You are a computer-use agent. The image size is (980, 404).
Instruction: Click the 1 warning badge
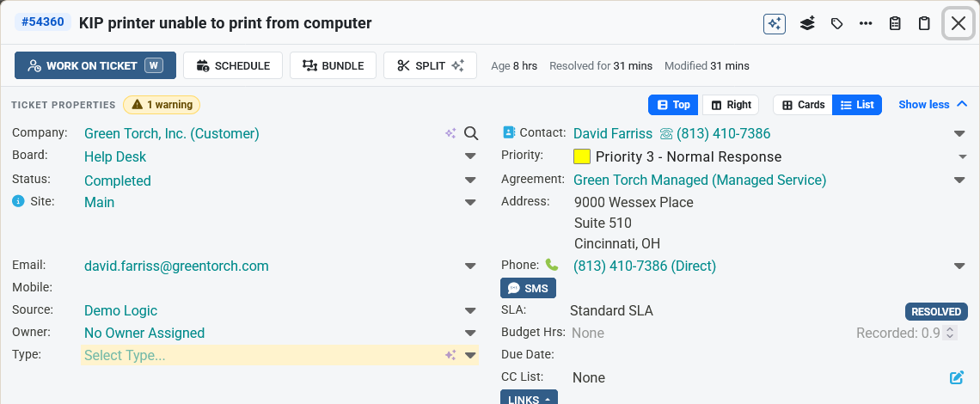point(162,105)
